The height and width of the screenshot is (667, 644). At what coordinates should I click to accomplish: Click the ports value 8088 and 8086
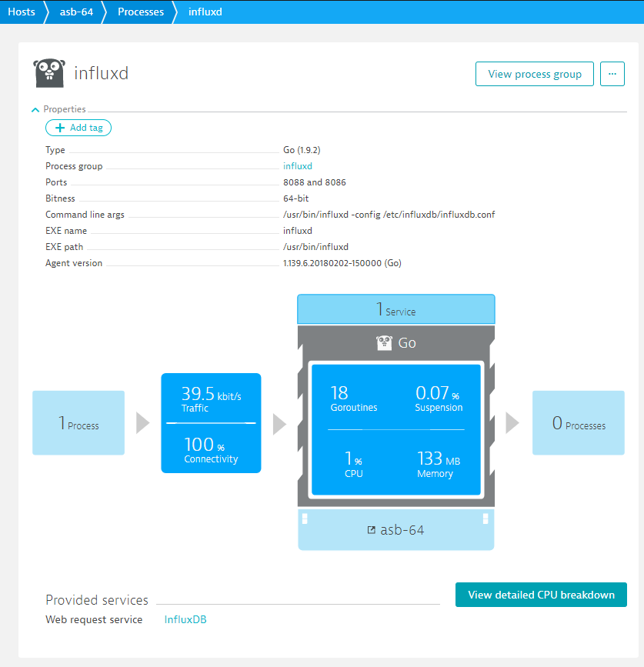click(315, 182)
